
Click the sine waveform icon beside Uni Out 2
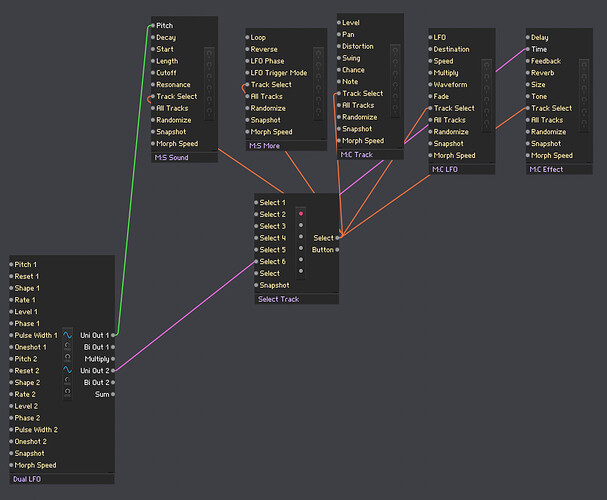pyautogui.click(x=67, y=370)
